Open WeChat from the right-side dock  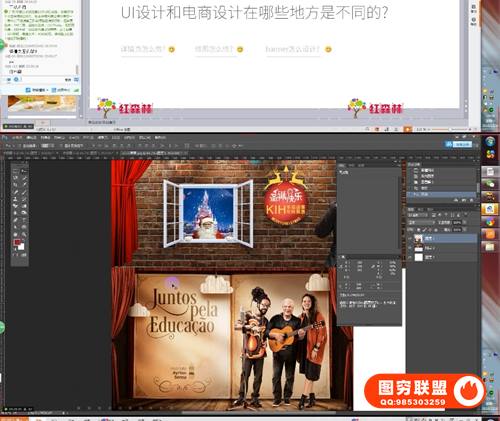pos(490,184)
